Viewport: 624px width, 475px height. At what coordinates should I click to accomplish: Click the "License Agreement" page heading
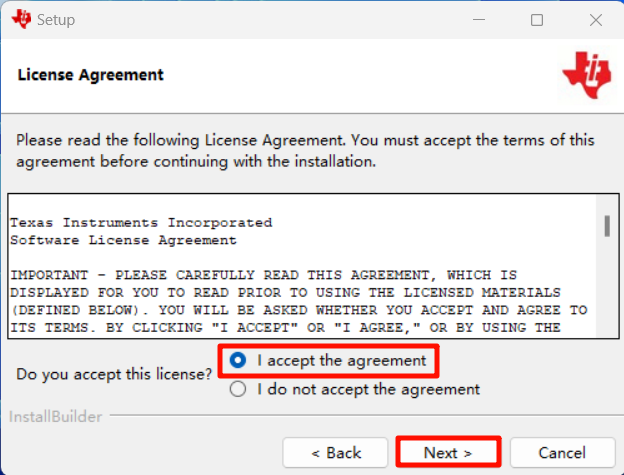pos(91,75)
